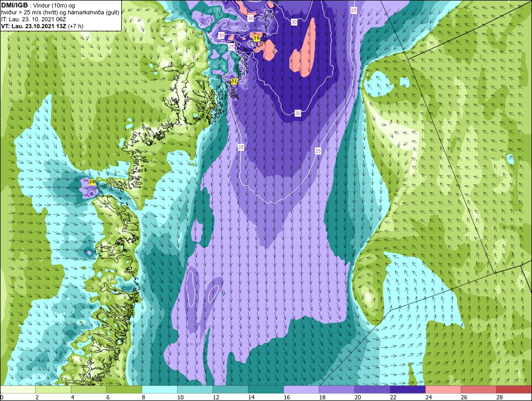
Task: Click the legend scale value 8
Action: [144, 397]
